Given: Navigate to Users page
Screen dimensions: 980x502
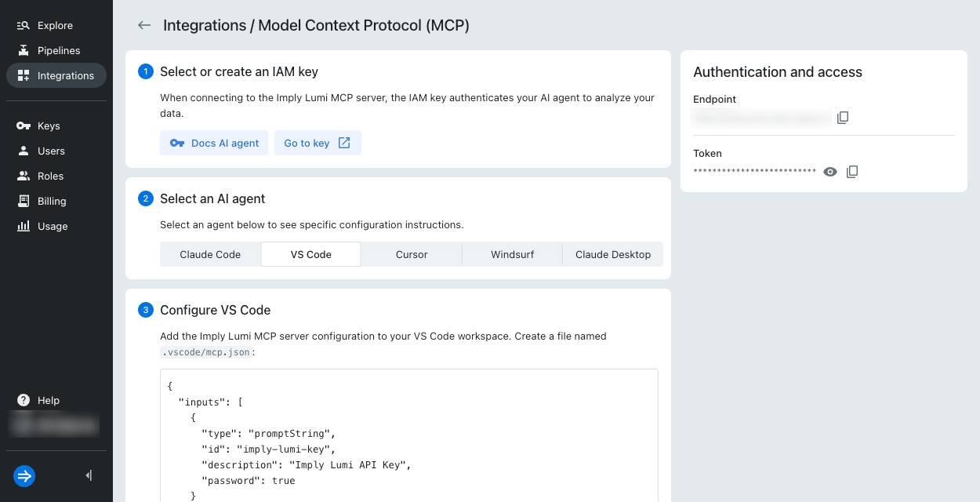Looking at the screenshot, I should click(x=51, y=151).
